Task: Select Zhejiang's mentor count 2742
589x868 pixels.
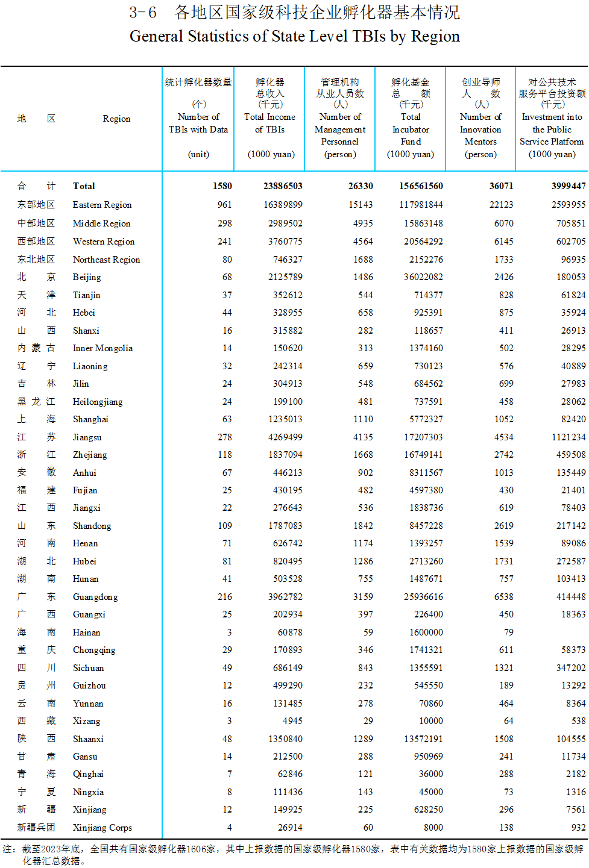Action: [503, 455]
